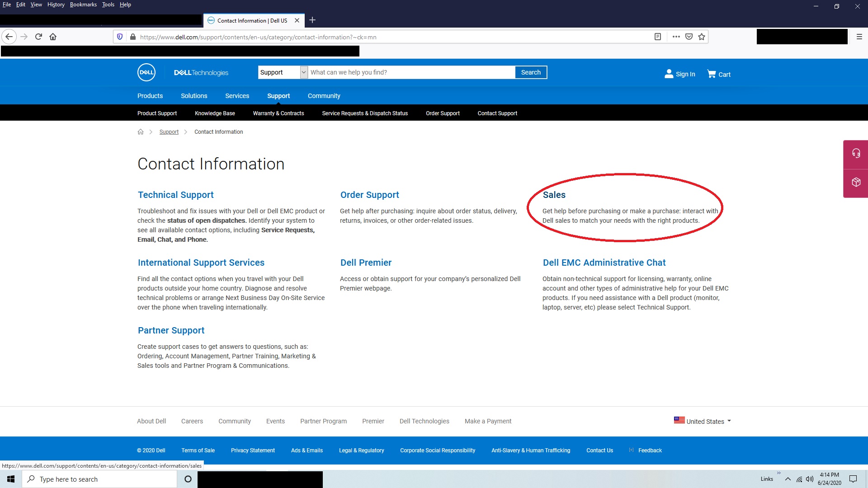Image resolution: width=868 pixels, height=488 pixels.
Task: Open the History menu
Action: (x=56, y=5)
